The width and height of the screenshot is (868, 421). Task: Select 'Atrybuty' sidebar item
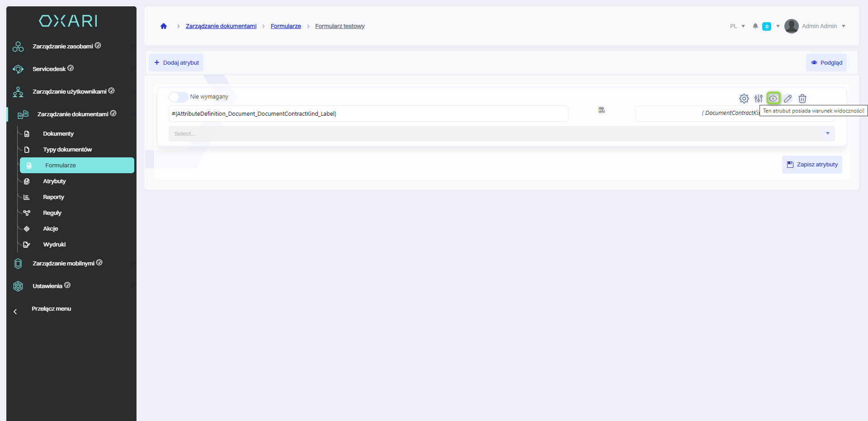(54, 181)
